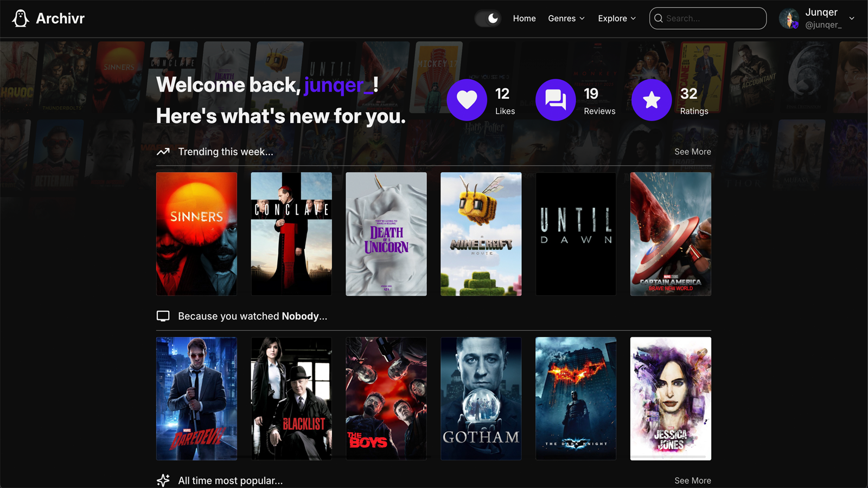
Task: Click Junqer's profile avatar
Action: pos(789,18)
